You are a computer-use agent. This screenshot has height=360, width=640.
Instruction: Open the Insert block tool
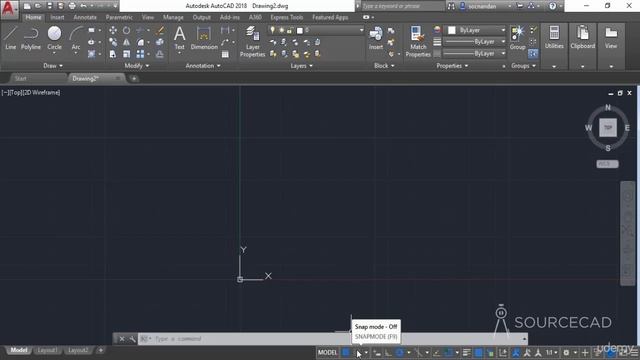(376, 38)
